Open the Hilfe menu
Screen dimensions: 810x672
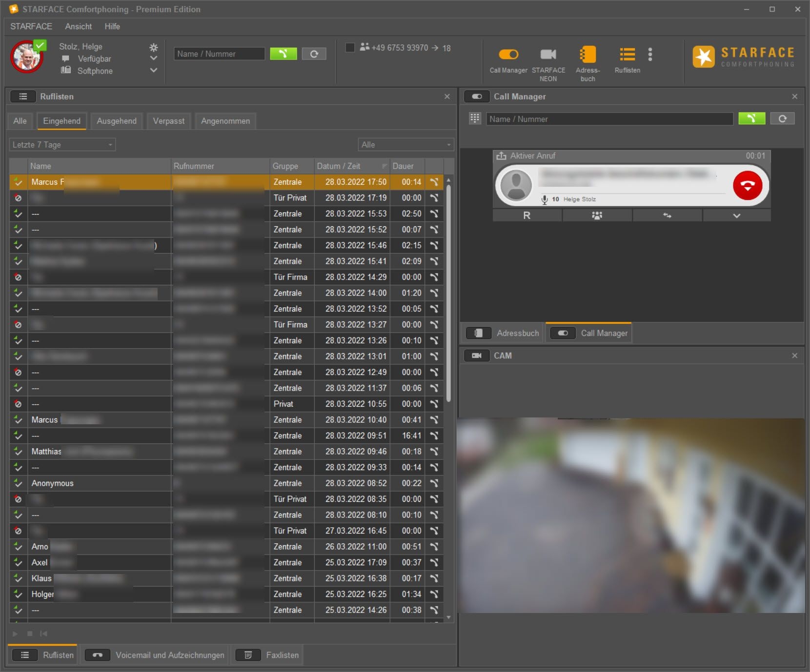tap(112, 26)
